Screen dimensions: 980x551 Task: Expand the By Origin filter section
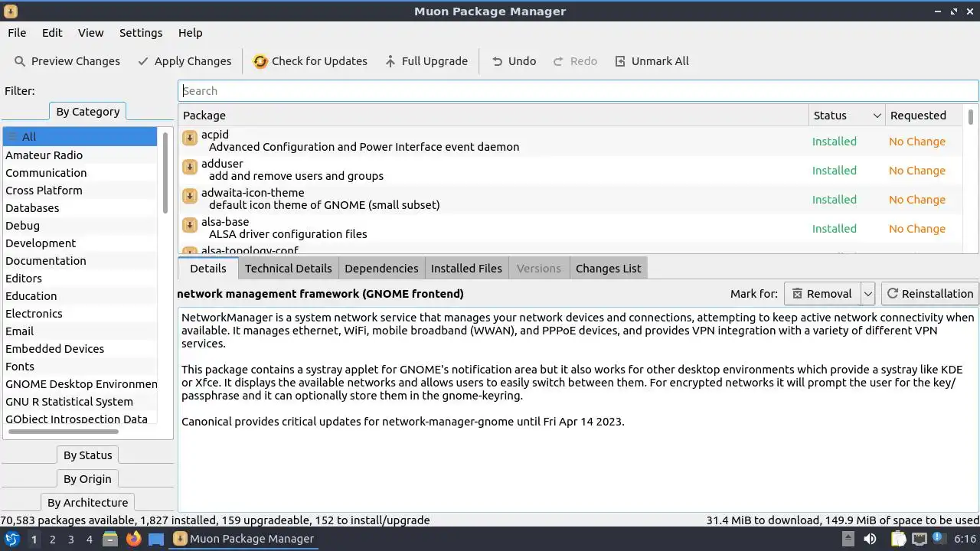[x=87, y=479]
